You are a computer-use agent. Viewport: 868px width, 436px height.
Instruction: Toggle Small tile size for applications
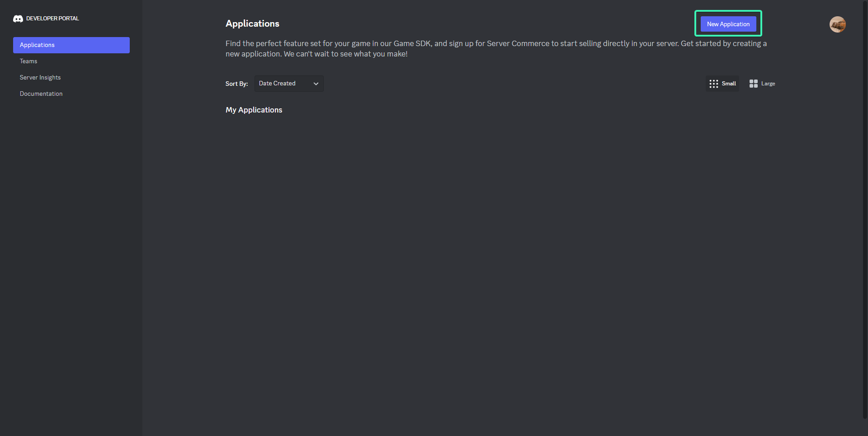722,83
